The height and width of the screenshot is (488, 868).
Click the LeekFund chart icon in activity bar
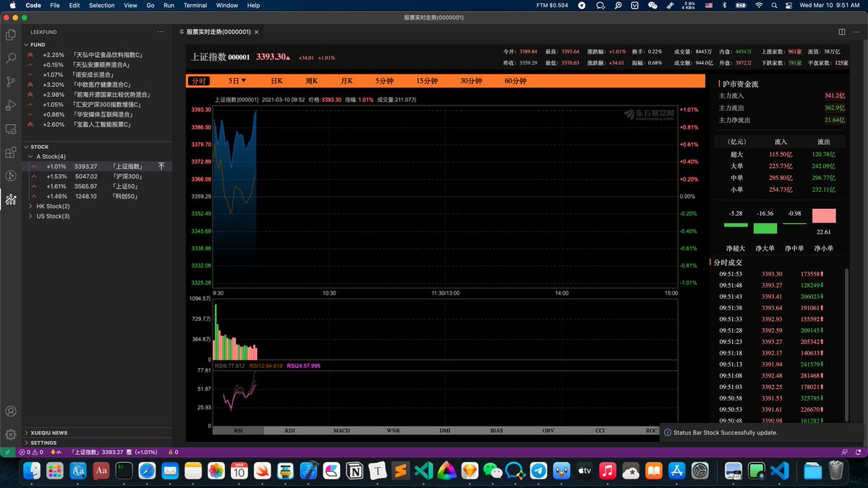tap(11, 200)
